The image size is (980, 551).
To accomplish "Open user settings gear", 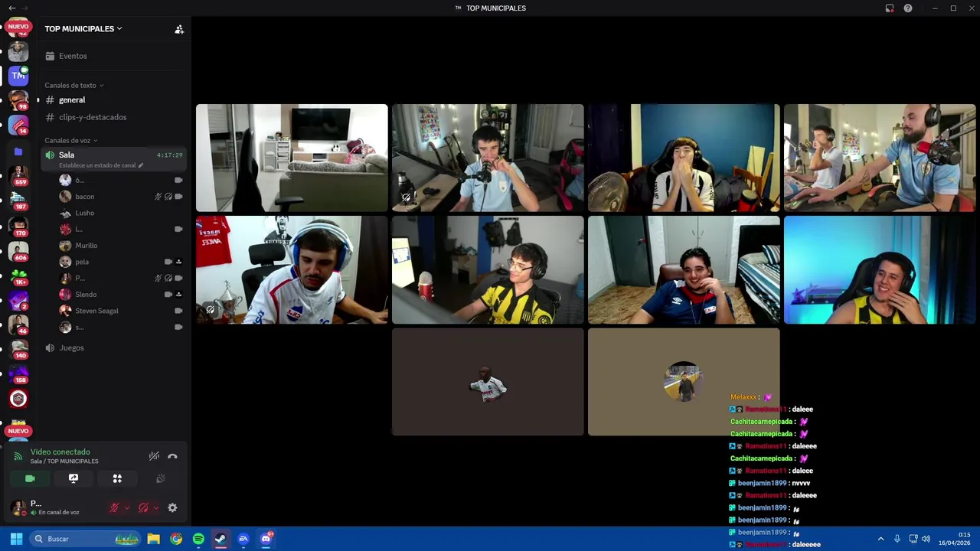I will click(x=172, y=507).
